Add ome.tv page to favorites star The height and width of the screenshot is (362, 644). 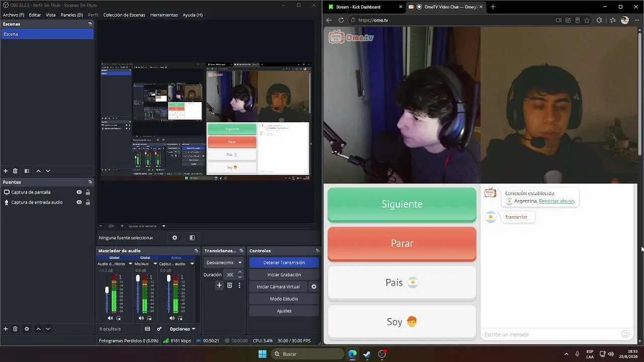(587, 20)
